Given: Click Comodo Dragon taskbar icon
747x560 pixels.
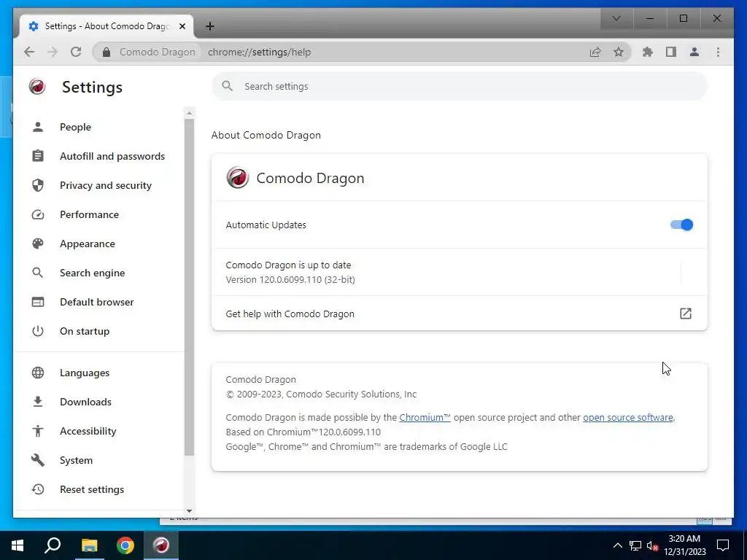Looking at the screenshot, I should click(x=161, y=545).
